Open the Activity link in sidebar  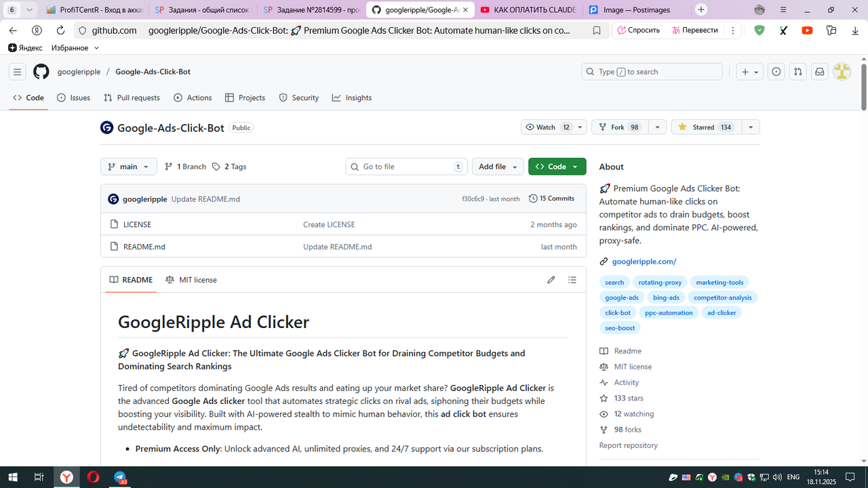(x=619, y=382)
